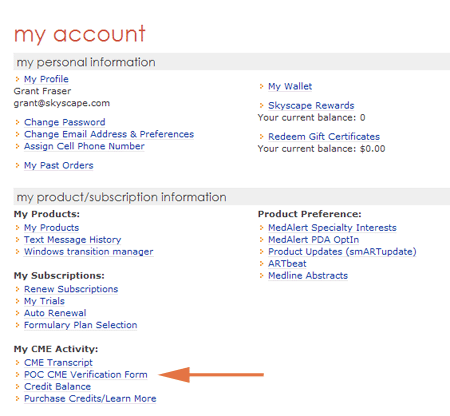Open Change Email Address & Preferences
450x416 pixels.
(x=109, y=134)
